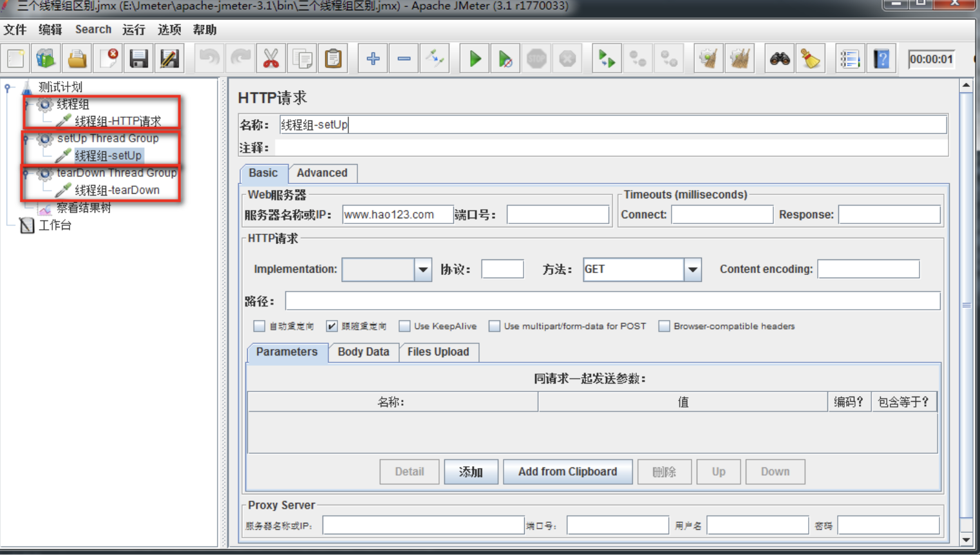Click the Remote start all icon

click(x=607, y=59)
